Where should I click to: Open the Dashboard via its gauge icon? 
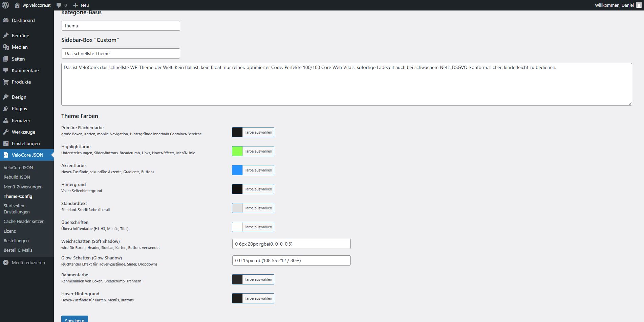pos(6,20)
